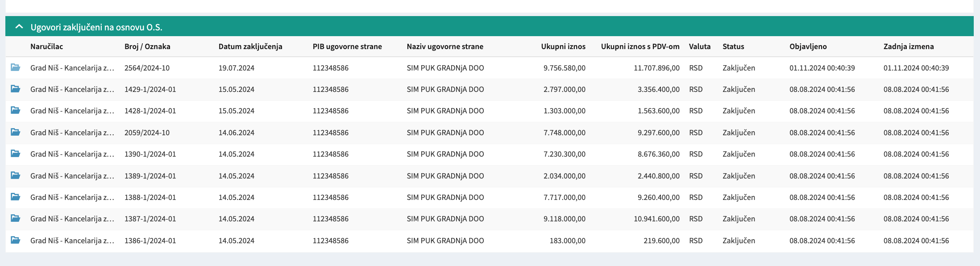Sort by Broj / Oznaka column header
Image resolution: width=980 pixels, height=266 pixels.
point(147,46)
